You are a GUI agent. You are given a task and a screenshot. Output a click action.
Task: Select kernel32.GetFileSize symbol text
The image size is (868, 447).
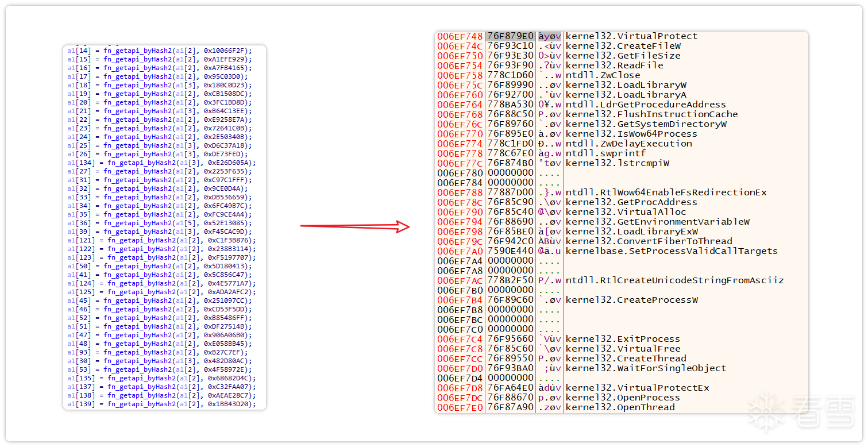(623, 56)
